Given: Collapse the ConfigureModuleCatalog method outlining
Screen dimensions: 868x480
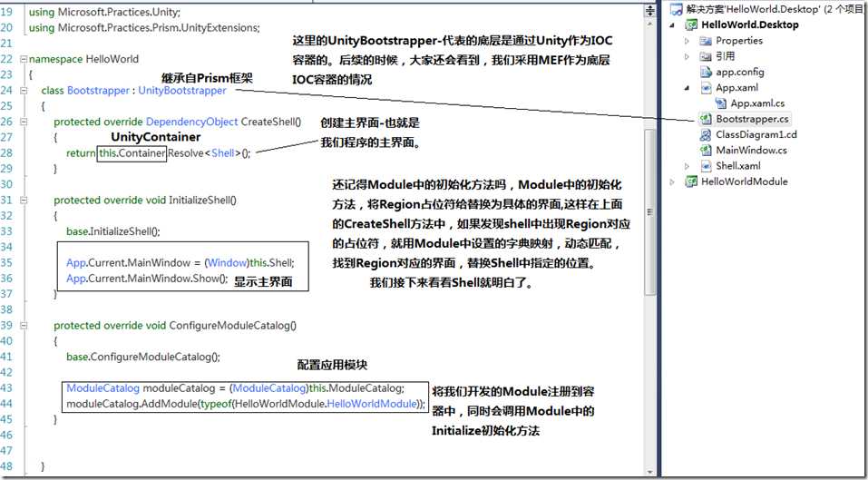Looking at the screenshot, I should point(23,326).
